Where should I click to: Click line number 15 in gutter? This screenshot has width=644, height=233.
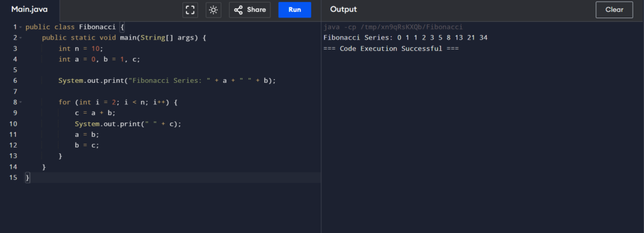13,177
